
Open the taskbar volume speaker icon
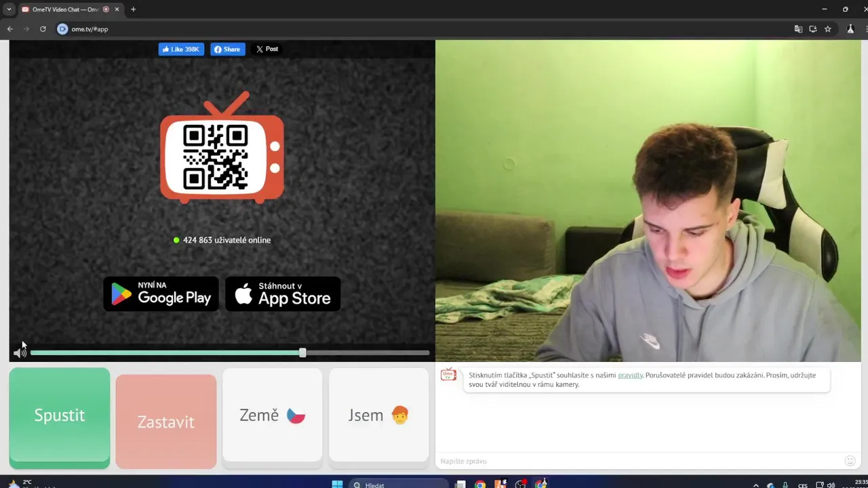831,485
